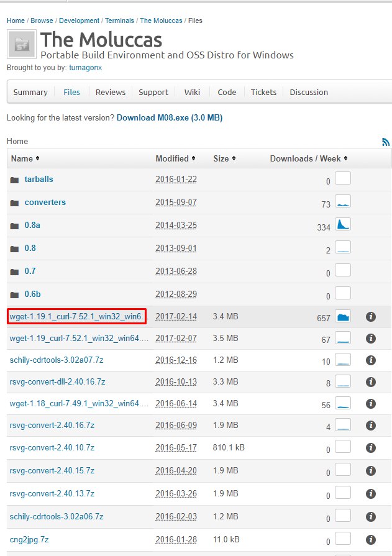Open the 0.6b folder link
This screenshot has height=556, width=392.
click(33, 294)
